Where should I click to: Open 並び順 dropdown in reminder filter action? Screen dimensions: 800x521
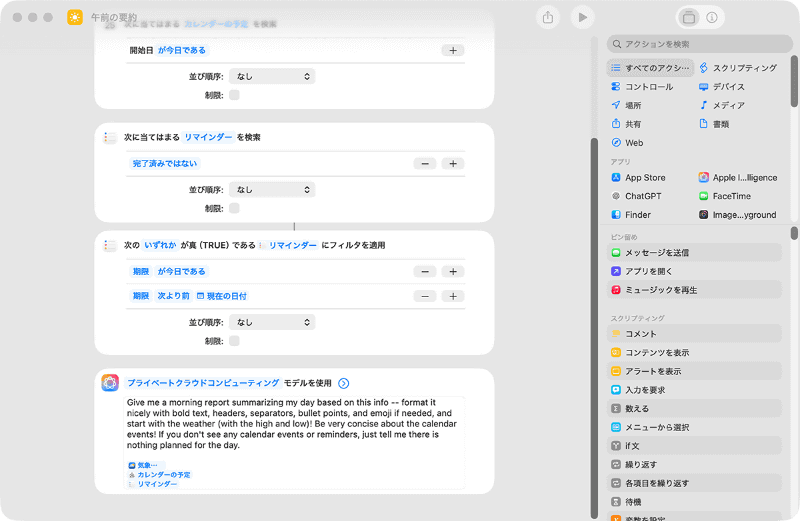(x=272, y=322)
